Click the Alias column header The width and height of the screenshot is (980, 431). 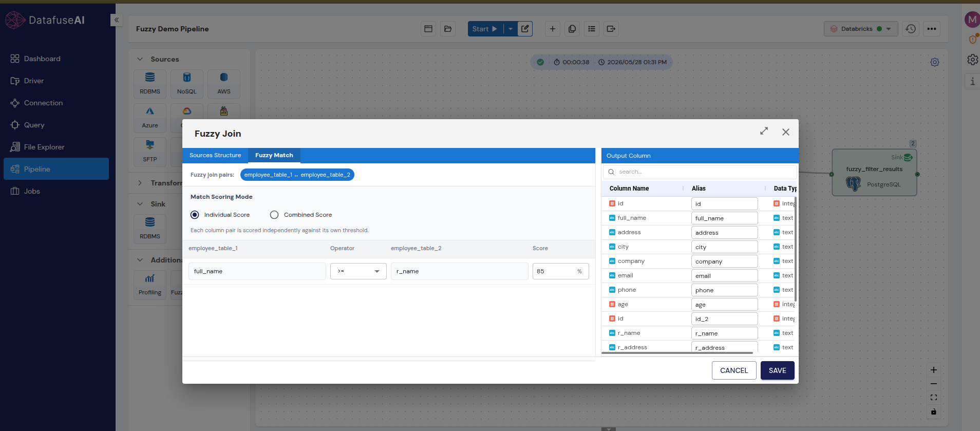point(699,189)
